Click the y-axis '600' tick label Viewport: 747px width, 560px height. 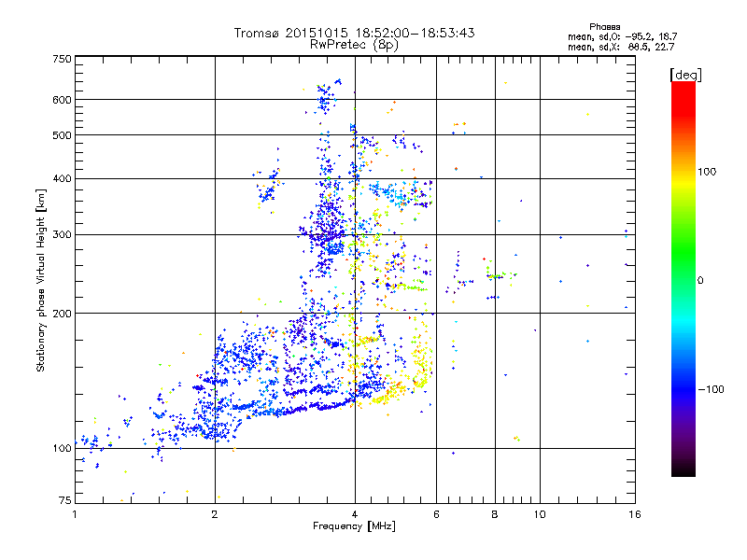(62, 100)
